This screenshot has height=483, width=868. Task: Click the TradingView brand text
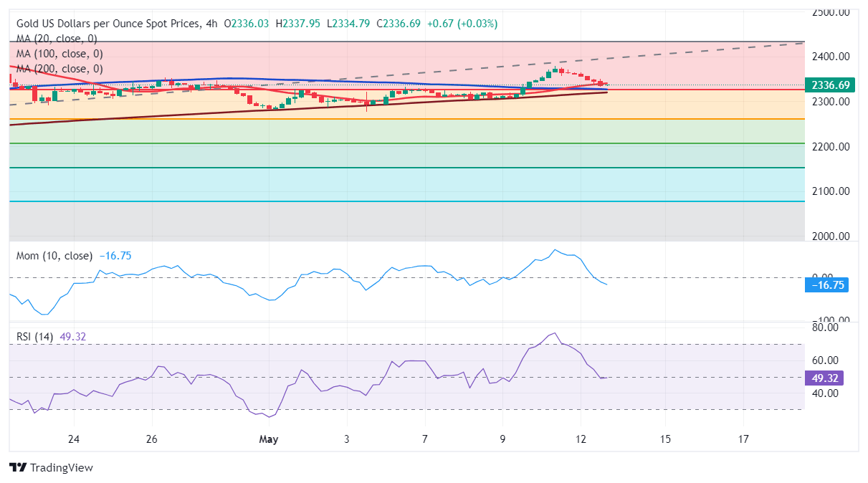pyautogui.click(x=61, y=468)
